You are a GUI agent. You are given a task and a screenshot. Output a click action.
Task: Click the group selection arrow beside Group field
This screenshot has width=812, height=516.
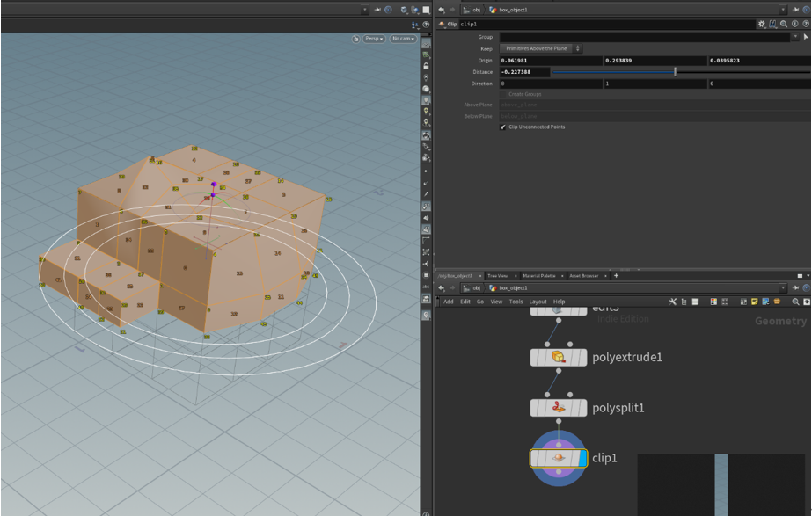806,37
